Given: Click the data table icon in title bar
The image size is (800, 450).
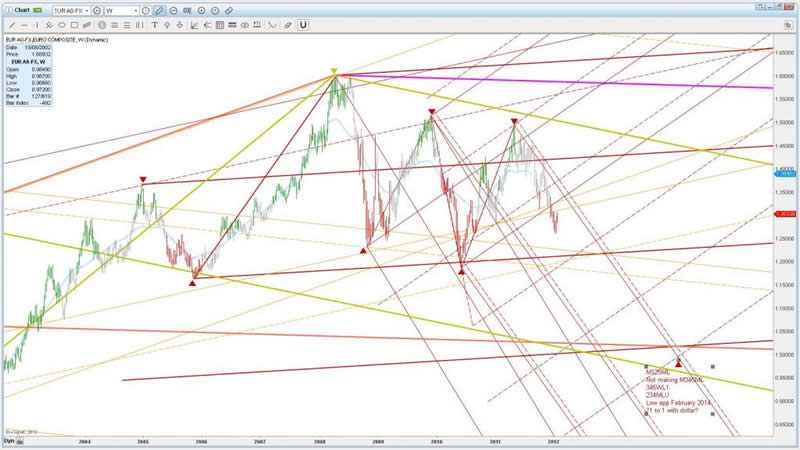Looking at the screenshot, I should pyautogui.click(x=187, y=10).
